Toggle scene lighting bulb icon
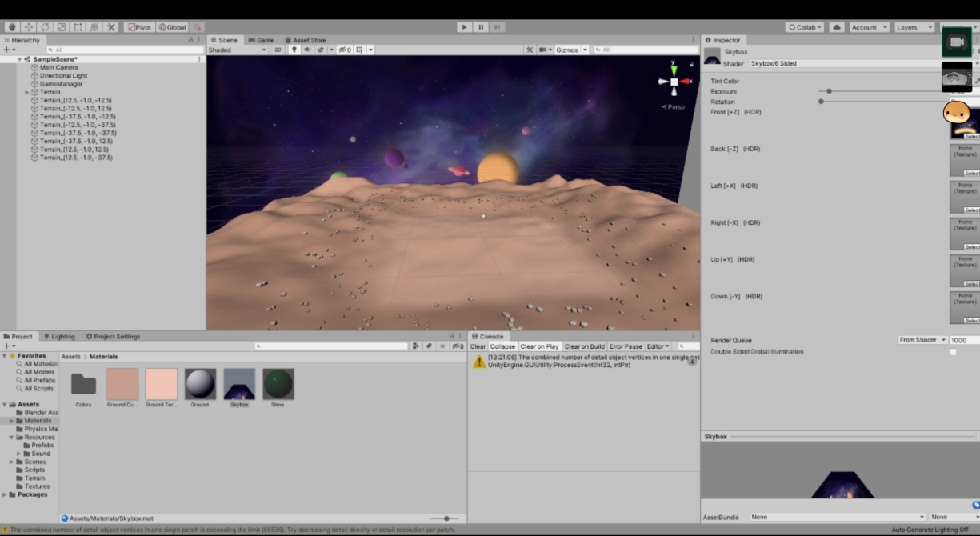 click(x=294, y=50)
